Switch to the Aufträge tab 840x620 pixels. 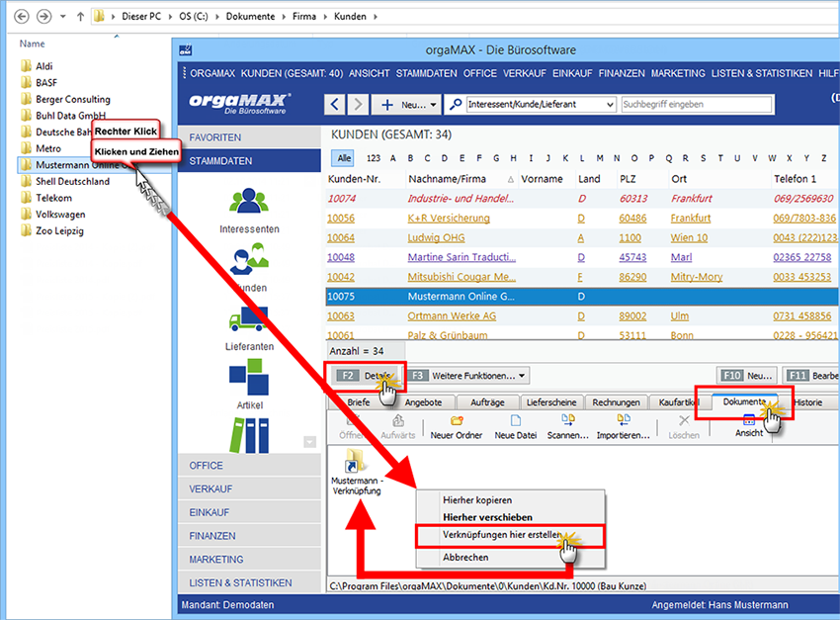point(487,402)
